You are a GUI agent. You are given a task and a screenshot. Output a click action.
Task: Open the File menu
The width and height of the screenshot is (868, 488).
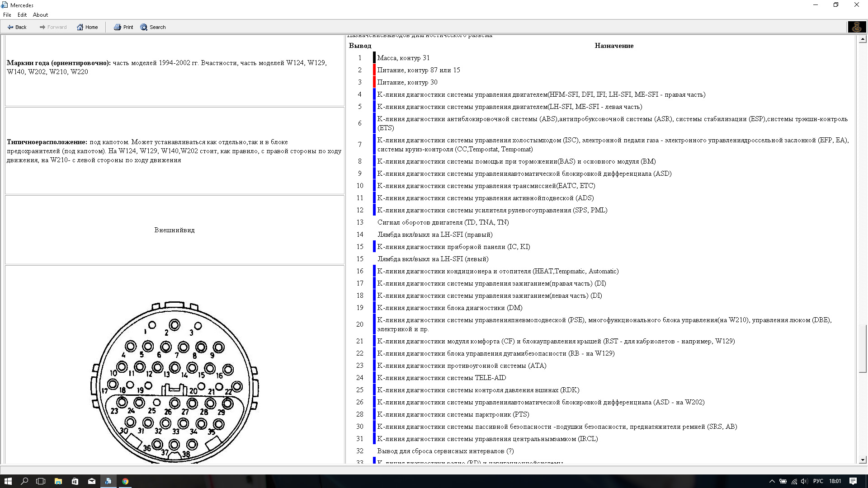point(7,15)
